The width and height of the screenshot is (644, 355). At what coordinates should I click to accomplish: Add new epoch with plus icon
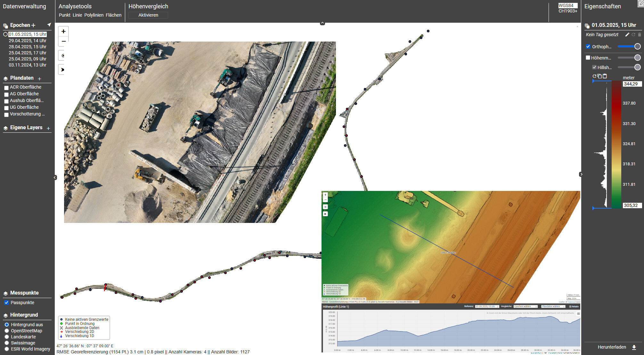click(33, 25)
